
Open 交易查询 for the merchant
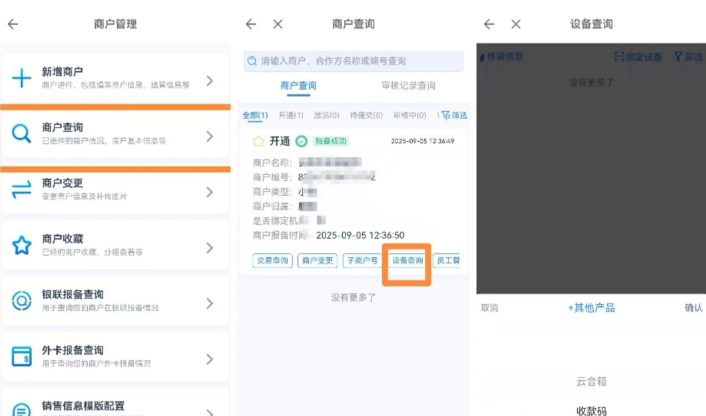(272, 261)
